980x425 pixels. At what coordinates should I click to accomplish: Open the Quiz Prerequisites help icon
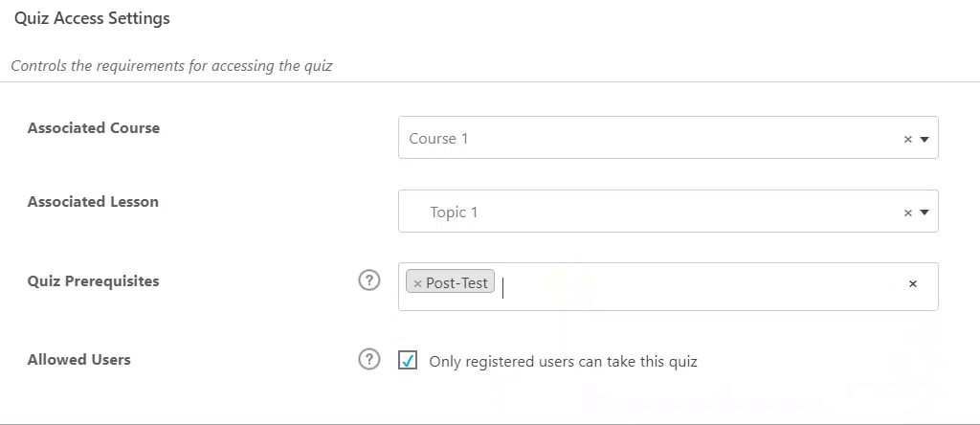368,281
